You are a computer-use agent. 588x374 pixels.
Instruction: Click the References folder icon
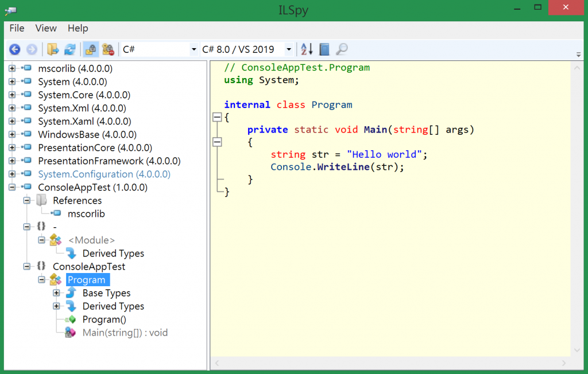coord(41,200)
